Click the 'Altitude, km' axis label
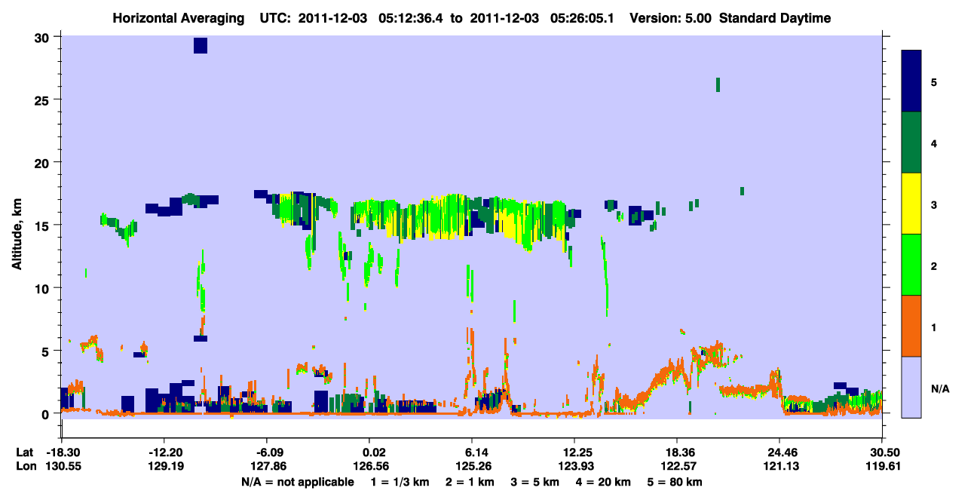980x503 pixels. click(17, 234)
